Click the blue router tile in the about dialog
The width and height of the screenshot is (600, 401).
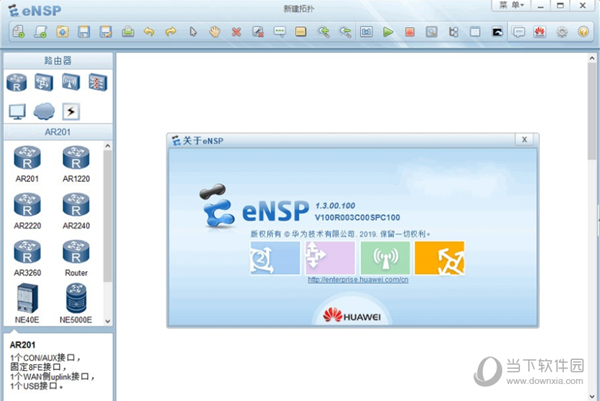click(x=275, y=258)
